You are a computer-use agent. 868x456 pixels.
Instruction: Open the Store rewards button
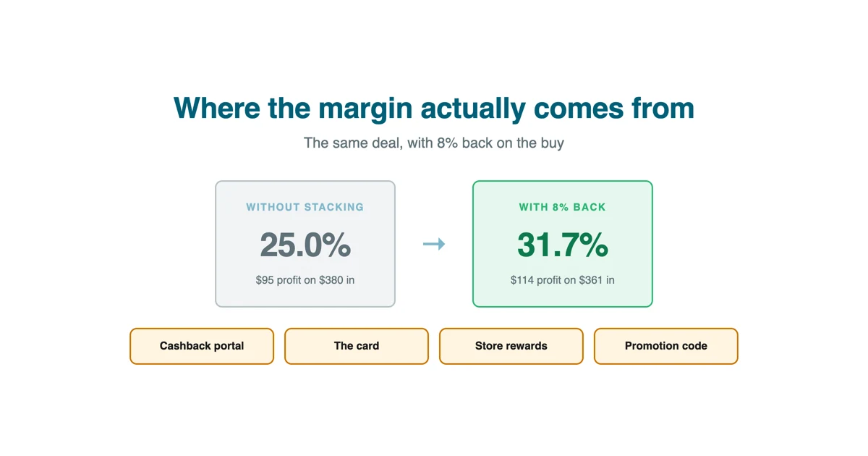click(511, 346)
